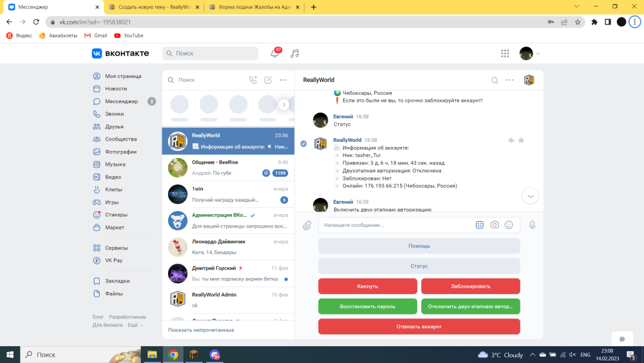Focus the conversations Поиск field
Screen dimensions: 644x363
(205, 80)
